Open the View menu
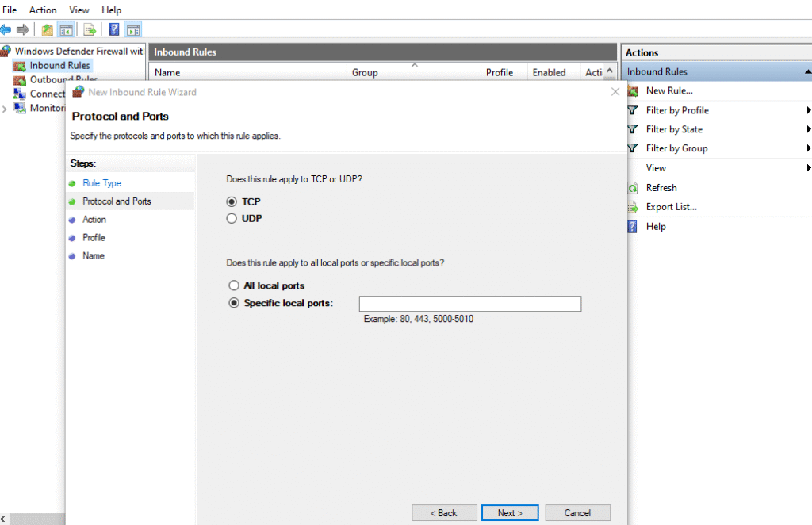The height and width of the screenshot is (525, 812). coord(79,10)
